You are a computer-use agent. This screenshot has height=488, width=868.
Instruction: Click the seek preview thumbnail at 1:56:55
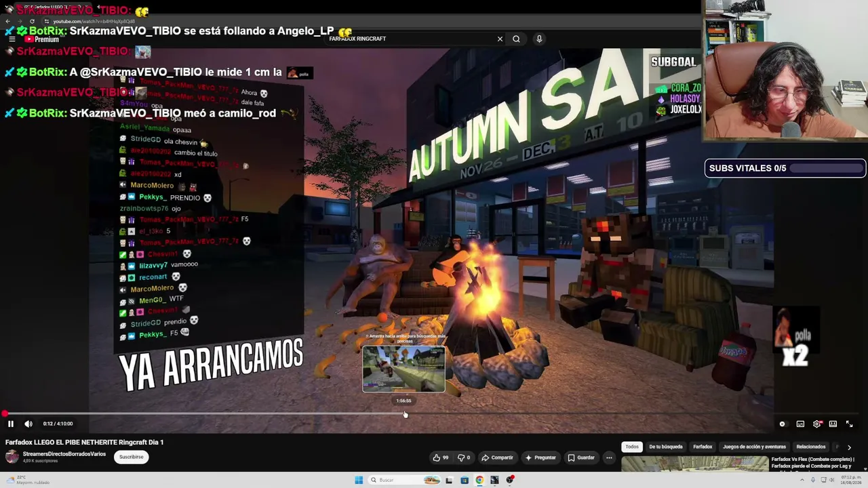404,369
